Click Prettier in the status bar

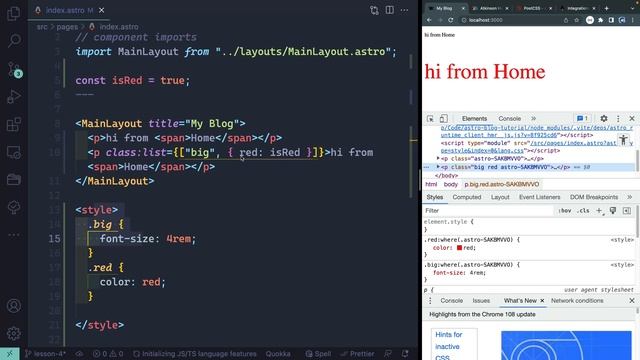(x=357, y=353)
